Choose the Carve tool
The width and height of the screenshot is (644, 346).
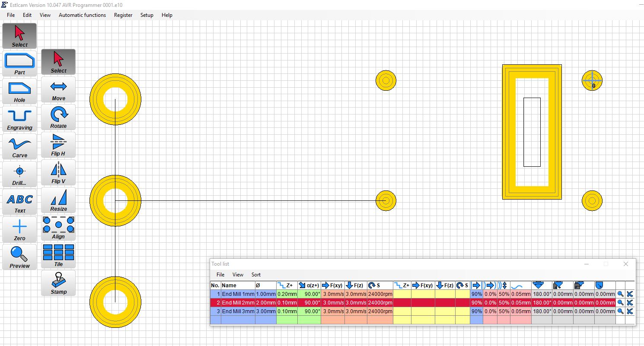click(19, 146)
